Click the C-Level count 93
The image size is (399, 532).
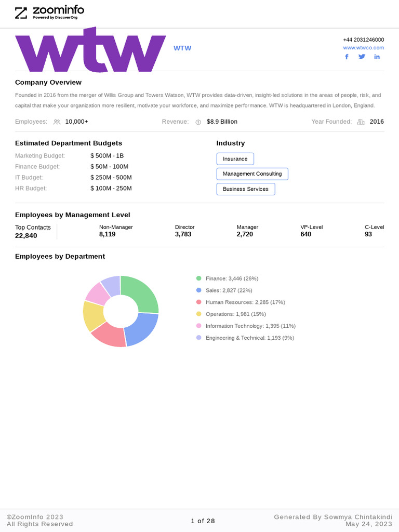coord(368,234)
